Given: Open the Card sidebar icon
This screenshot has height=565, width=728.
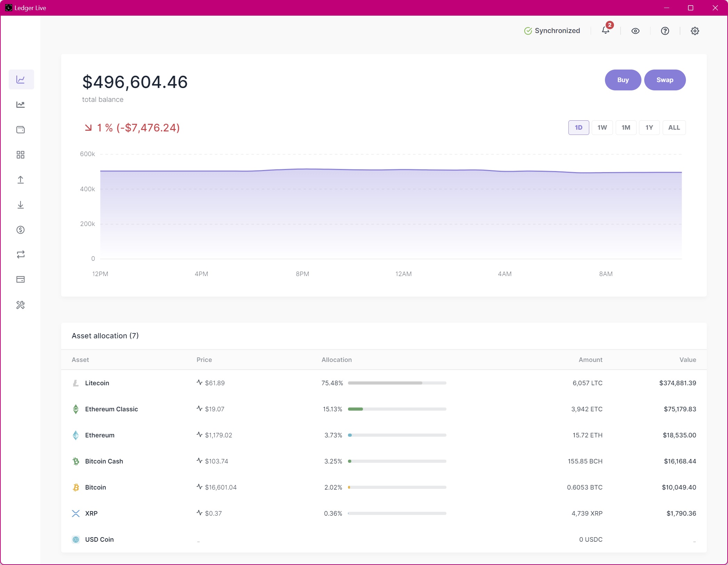Looking at the screenshot, I should click(21, 280).
